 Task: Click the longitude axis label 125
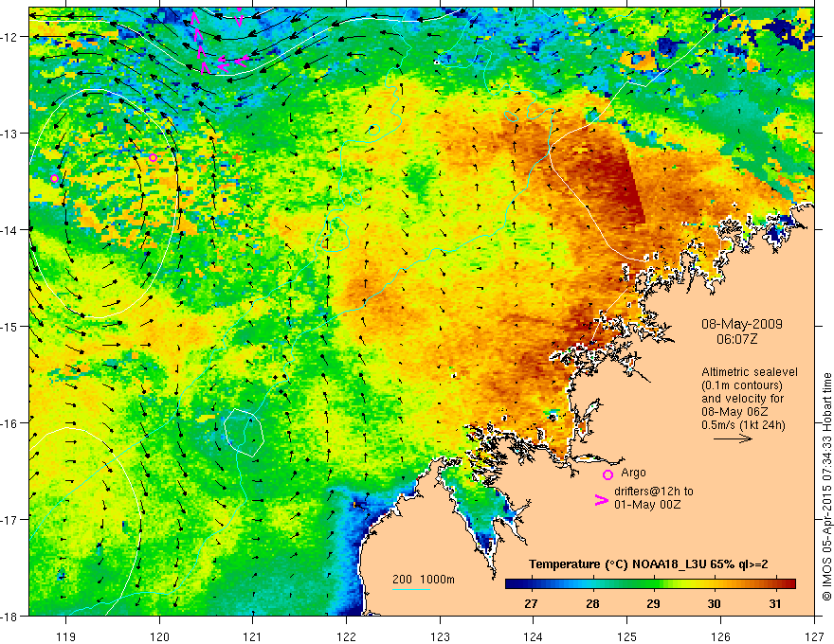click(627, 636)
